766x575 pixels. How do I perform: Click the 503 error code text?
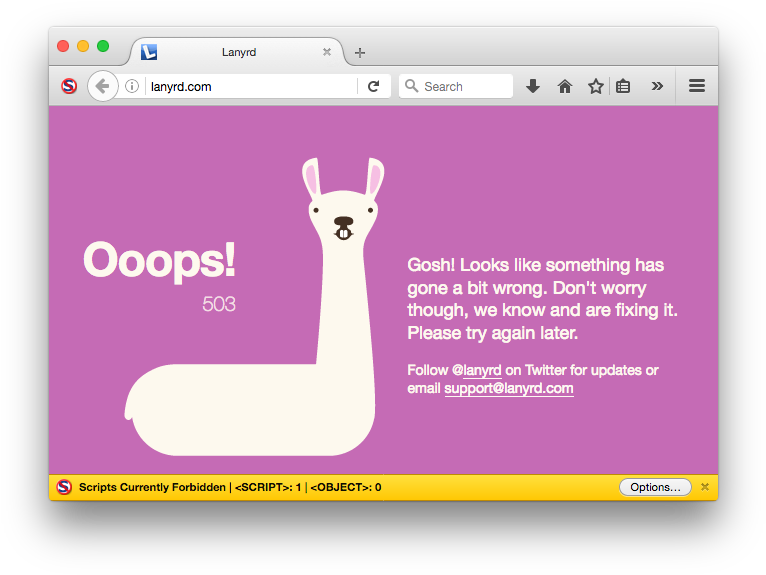219,304
